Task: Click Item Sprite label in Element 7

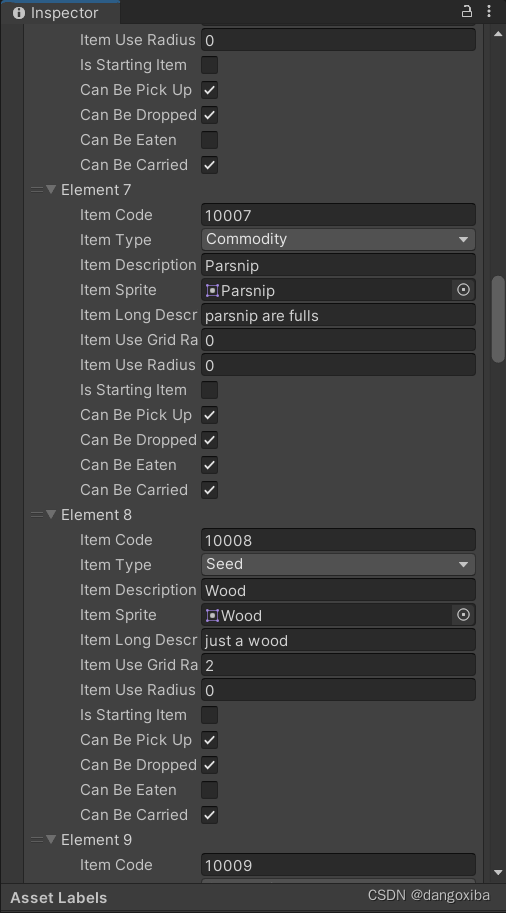Action: 118,290
